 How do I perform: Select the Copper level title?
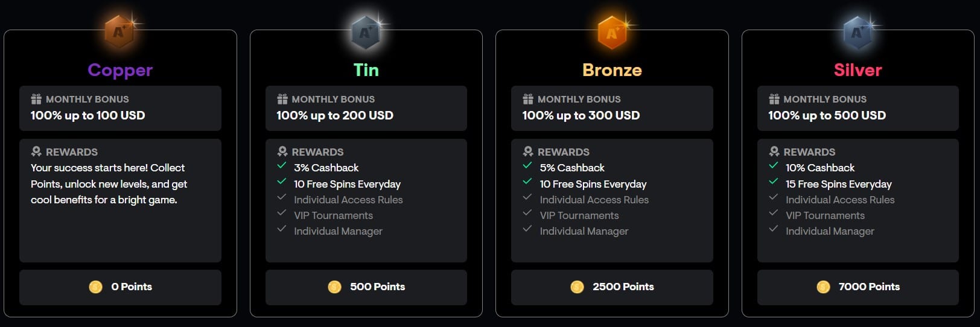pos(120,70)
